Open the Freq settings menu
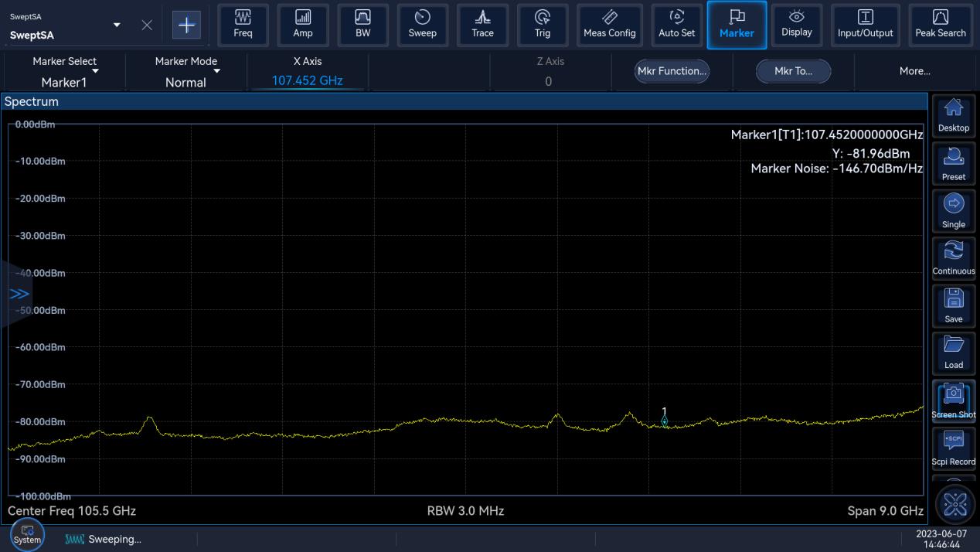Viewport: 980px width, 552px height. (x=243, y=25)
